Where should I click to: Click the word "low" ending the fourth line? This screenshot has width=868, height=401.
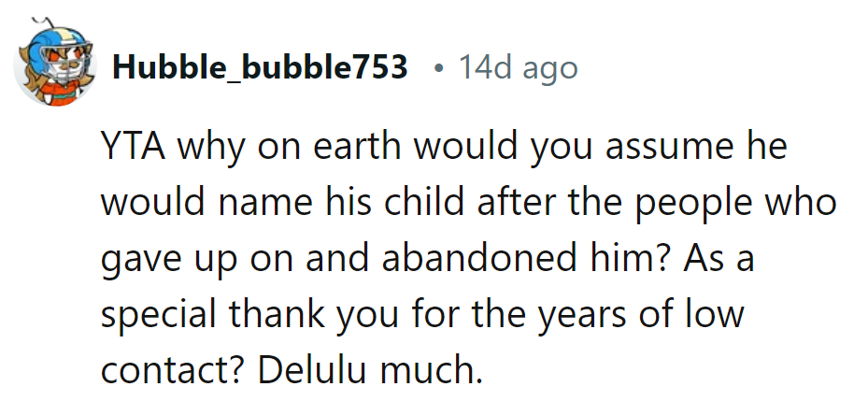coord(713,316)
